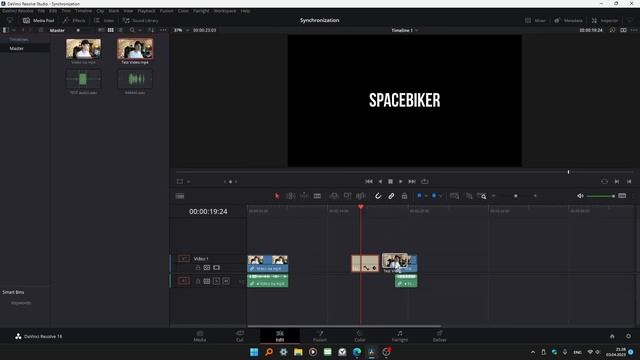Click the timeline audio speaker icon

(x=580, y=196)
